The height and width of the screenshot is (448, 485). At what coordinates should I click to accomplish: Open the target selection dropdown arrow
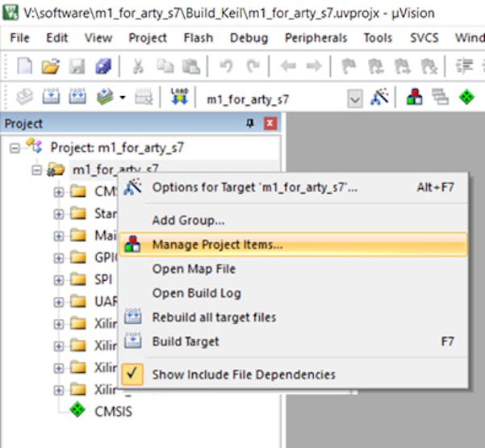pos(355,99)
